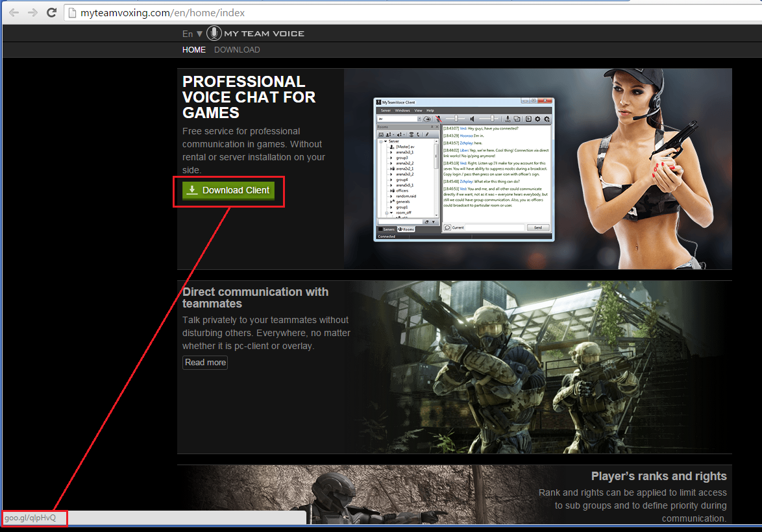
Task: Click the goo.gl/qIpHvQ status bar link text
Action: click(30, 518)
